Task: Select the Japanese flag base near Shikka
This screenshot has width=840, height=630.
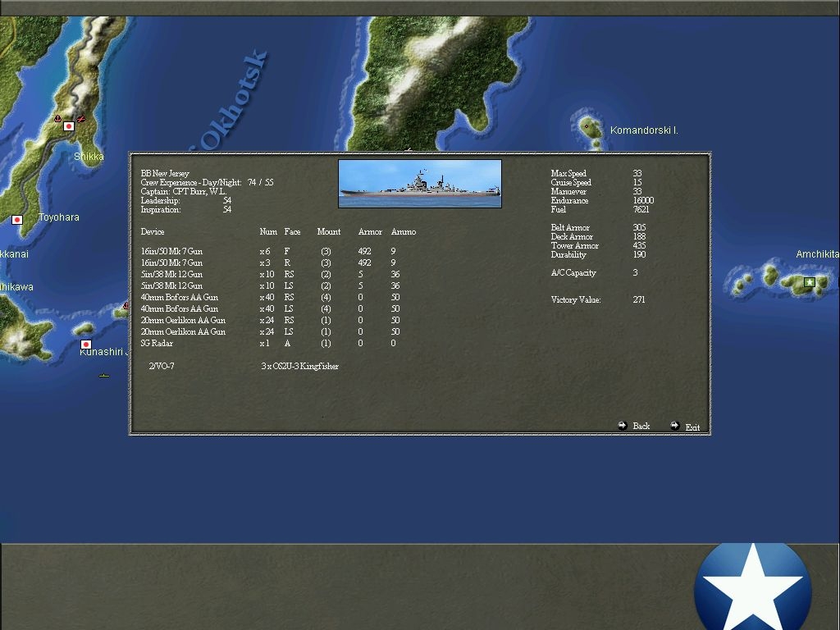Action: [69, 126]
